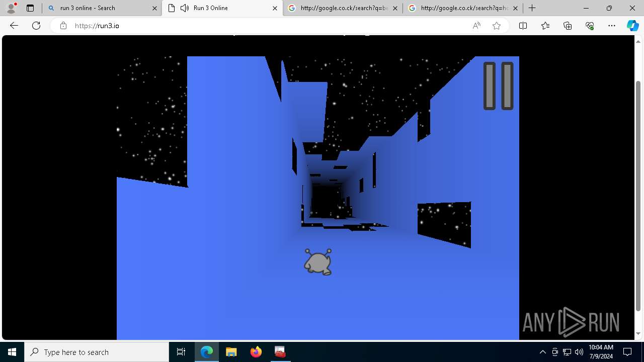Open the Favorites list

(545, 26)
